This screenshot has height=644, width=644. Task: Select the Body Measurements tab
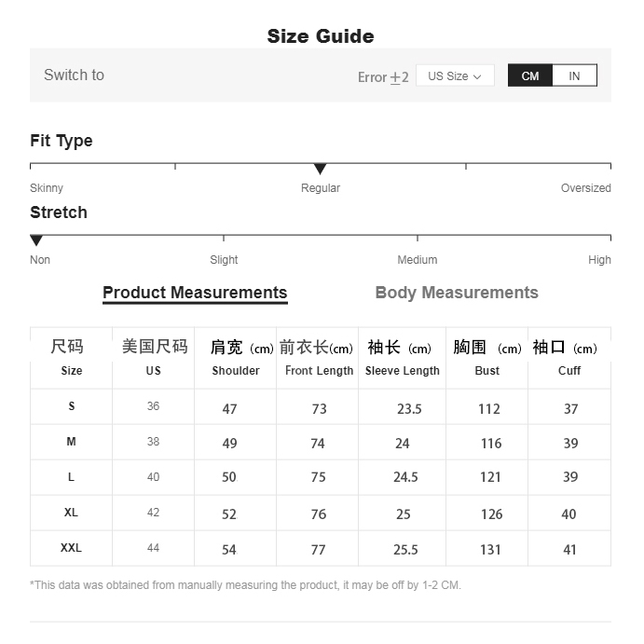coord(457,293)
